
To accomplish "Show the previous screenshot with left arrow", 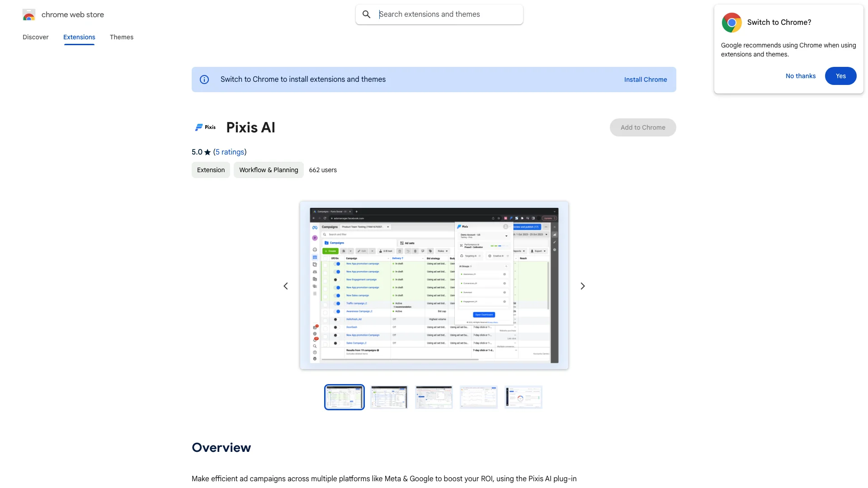I will [286, 286].
